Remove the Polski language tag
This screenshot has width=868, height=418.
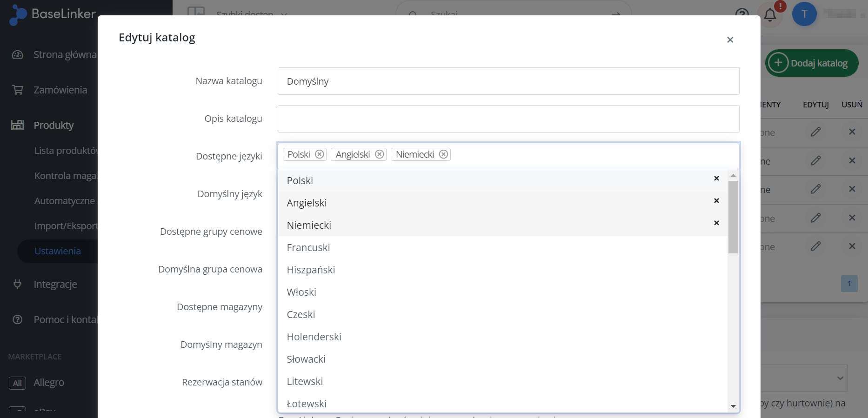pos(320,154)
